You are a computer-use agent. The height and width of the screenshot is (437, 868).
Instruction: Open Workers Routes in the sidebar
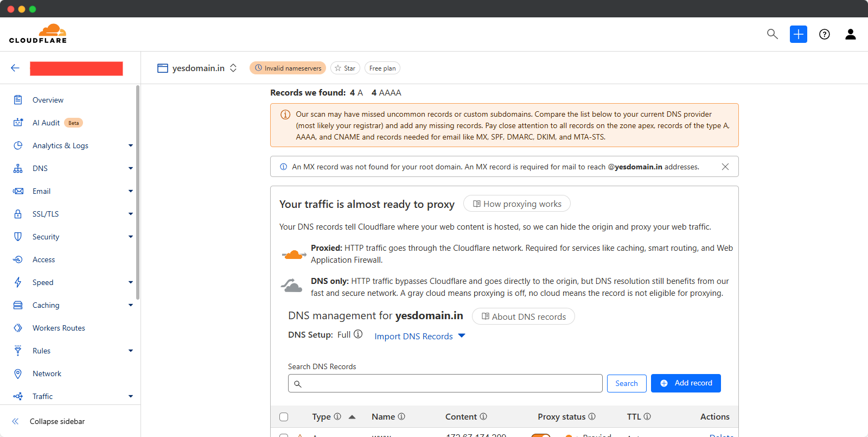coord(59,328)
